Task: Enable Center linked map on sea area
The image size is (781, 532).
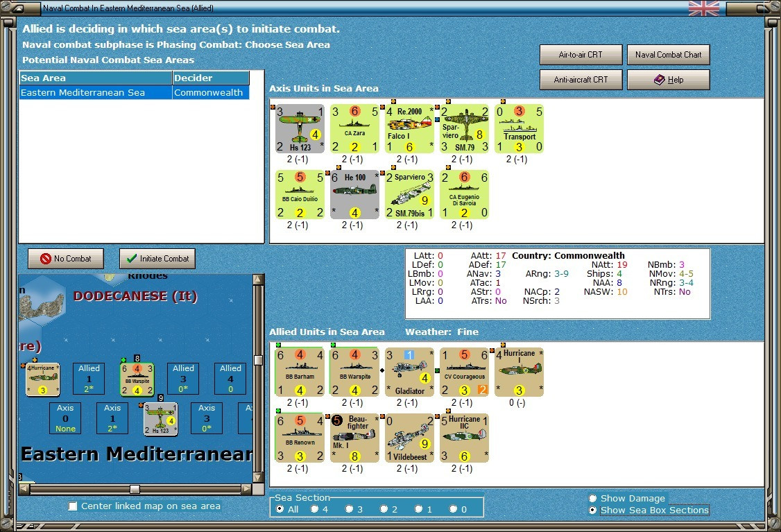Action: click(x=73, y=506)
